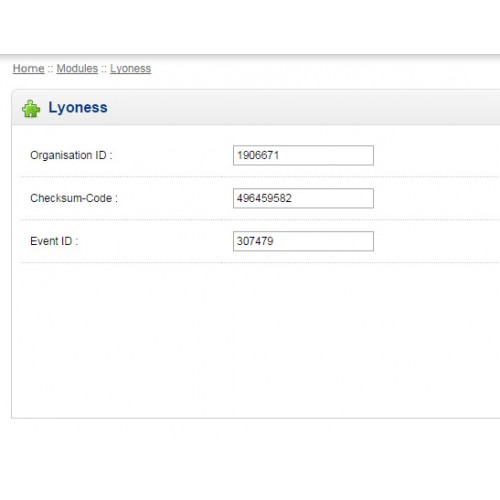Click the Event ID label
This screenshot has width=500, height=500.
pyautogui.click(x=54, y=241)
